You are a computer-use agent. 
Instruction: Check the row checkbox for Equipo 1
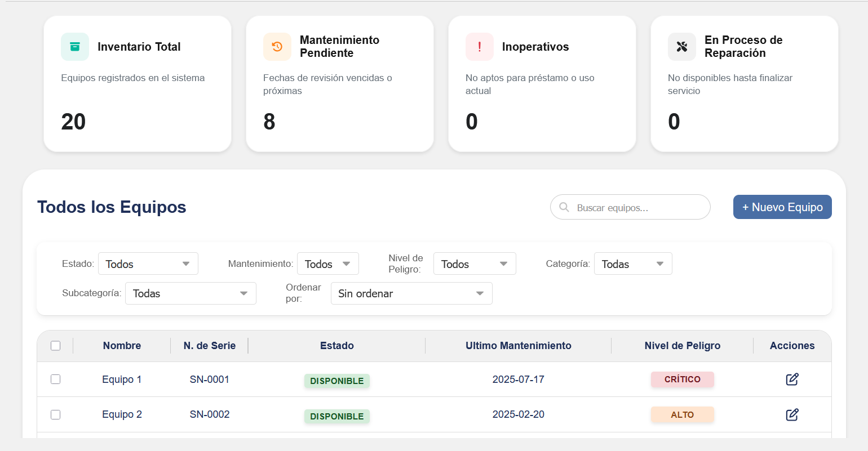pos(55,379)
